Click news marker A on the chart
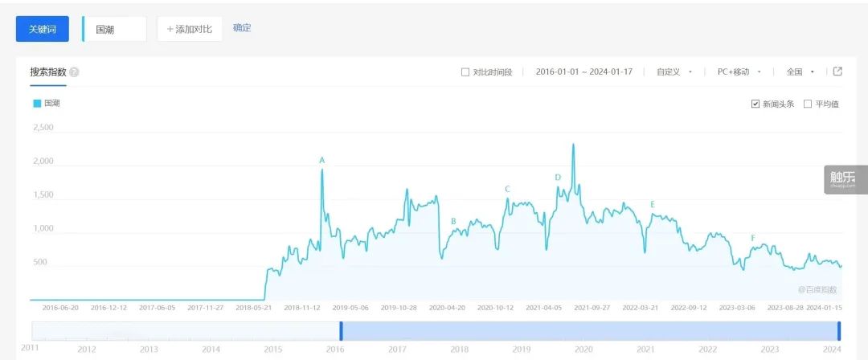 coord(322,161)
